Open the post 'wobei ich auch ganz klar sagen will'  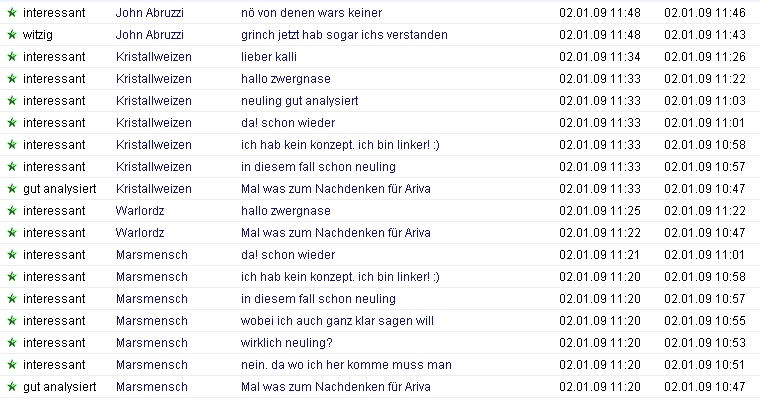click(337, 321)
